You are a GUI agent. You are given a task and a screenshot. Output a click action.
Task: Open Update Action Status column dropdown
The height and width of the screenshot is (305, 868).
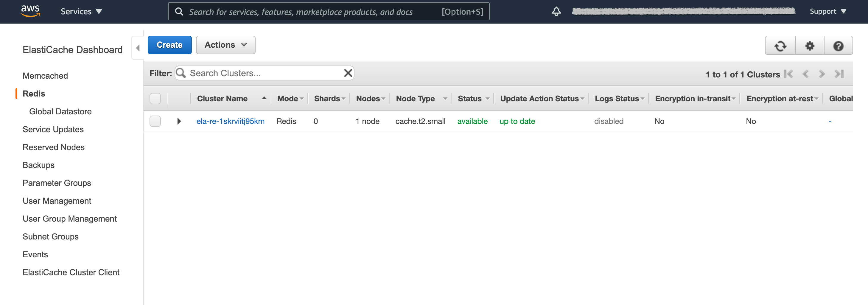coord(582,99)
